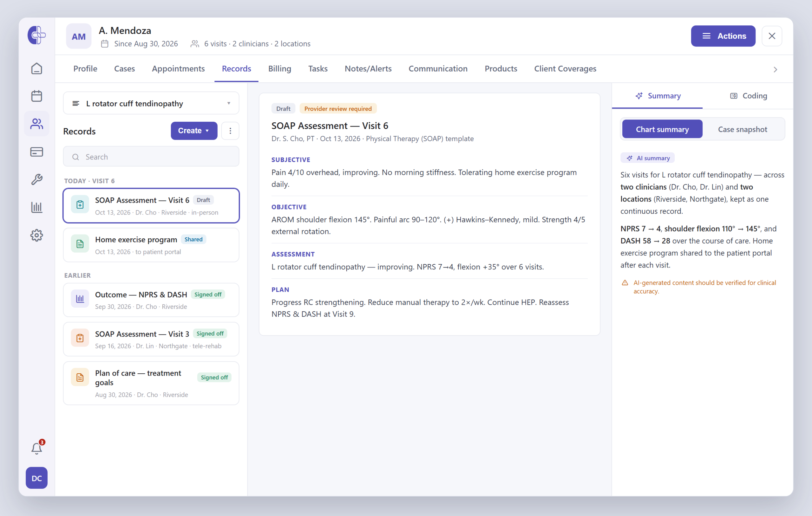This screenshot has width=812, height=516.
Task: Switch to the Billing tab
Action: [279, 69]
